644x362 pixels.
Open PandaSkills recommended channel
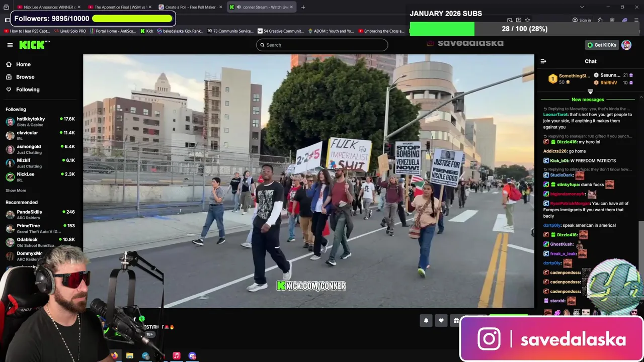pos(40,215)
